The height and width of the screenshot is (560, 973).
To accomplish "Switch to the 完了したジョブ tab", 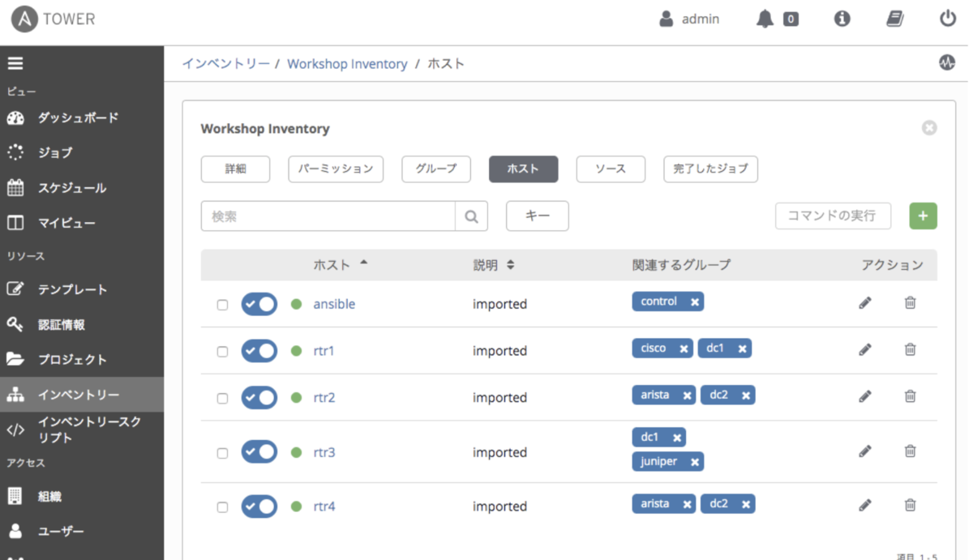I will (x=710, y=169).
